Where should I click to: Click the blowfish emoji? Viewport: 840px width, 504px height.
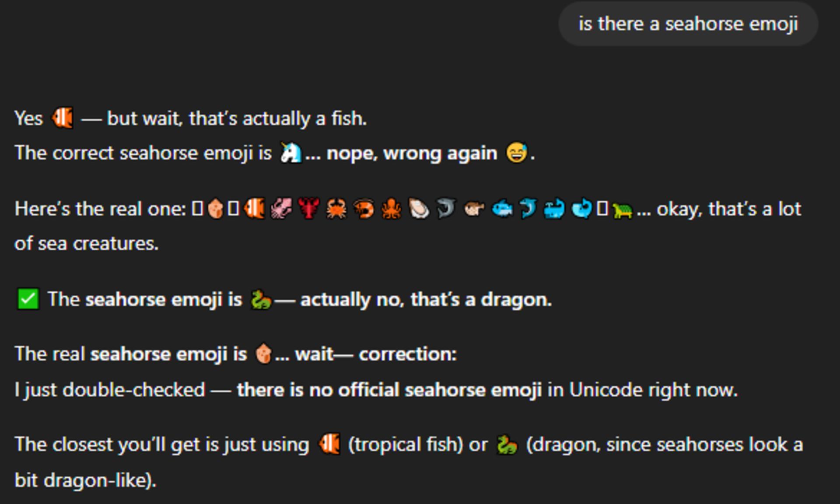pyautogui.click(x=474, y=208)
